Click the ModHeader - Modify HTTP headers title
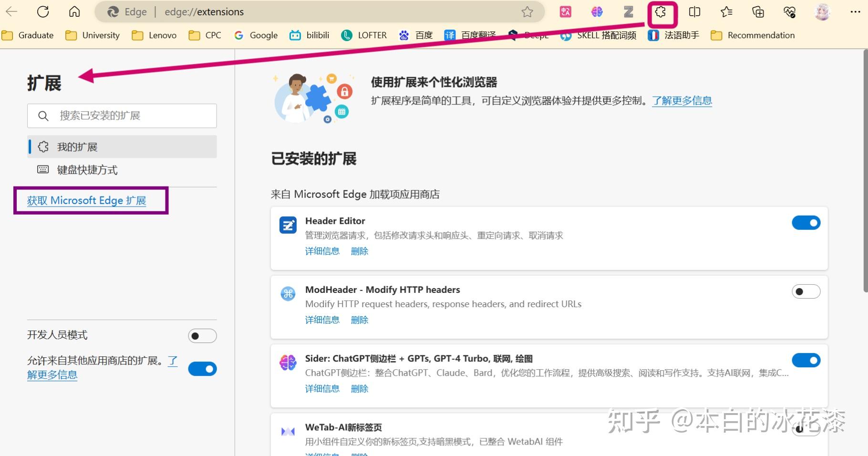The height and width of the screenshot is (456, 868). [382, 290]
